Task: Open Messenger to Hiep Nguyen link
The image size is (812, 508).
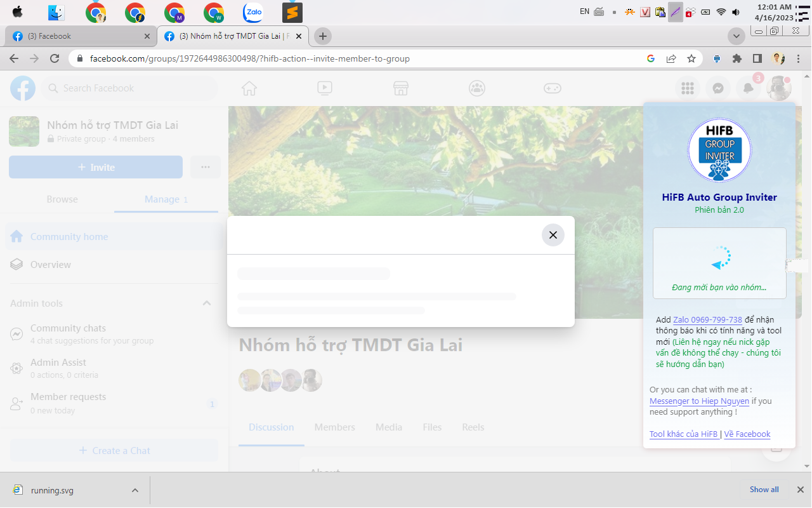Action: pos(699,401)
